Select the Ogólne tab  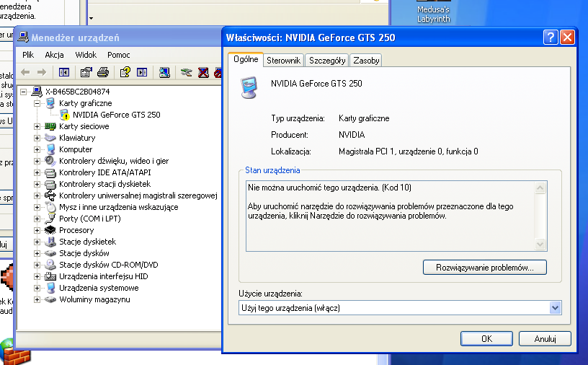tap(246, 59)
